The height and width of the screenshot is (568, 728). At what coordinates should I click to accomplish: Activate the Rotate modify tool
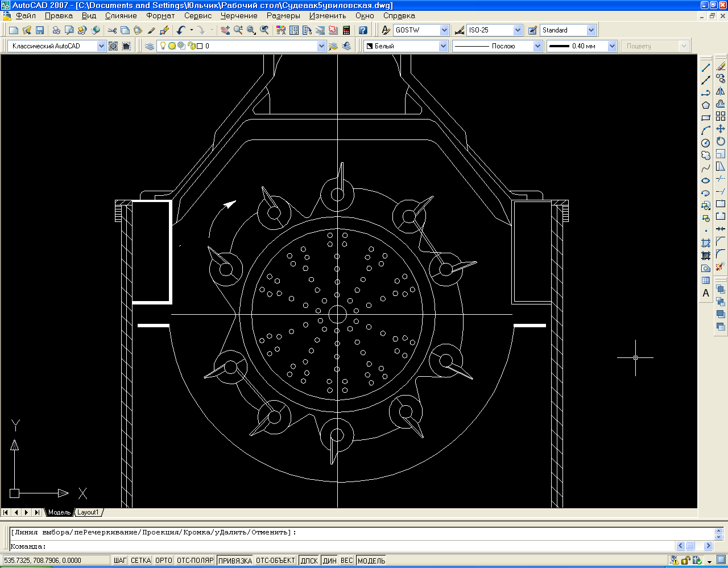pyautogui.click(x=721, y=141)
